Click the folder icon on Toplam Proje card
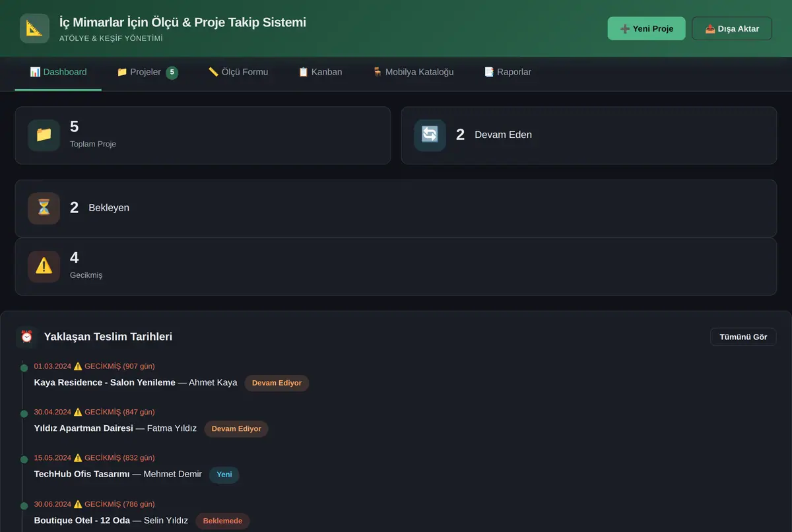 [44, 135]
